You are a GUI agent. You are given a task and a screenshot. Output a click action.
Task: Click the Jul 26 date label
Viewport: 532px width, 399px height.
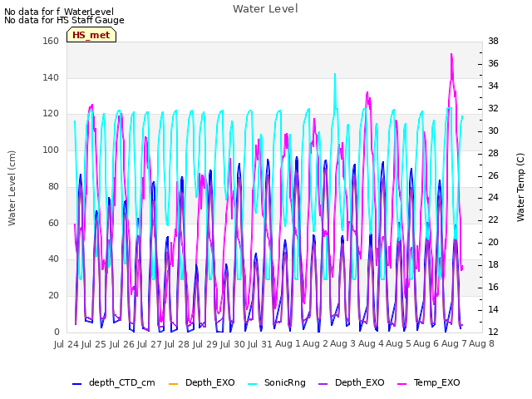(x=121, y=344)
